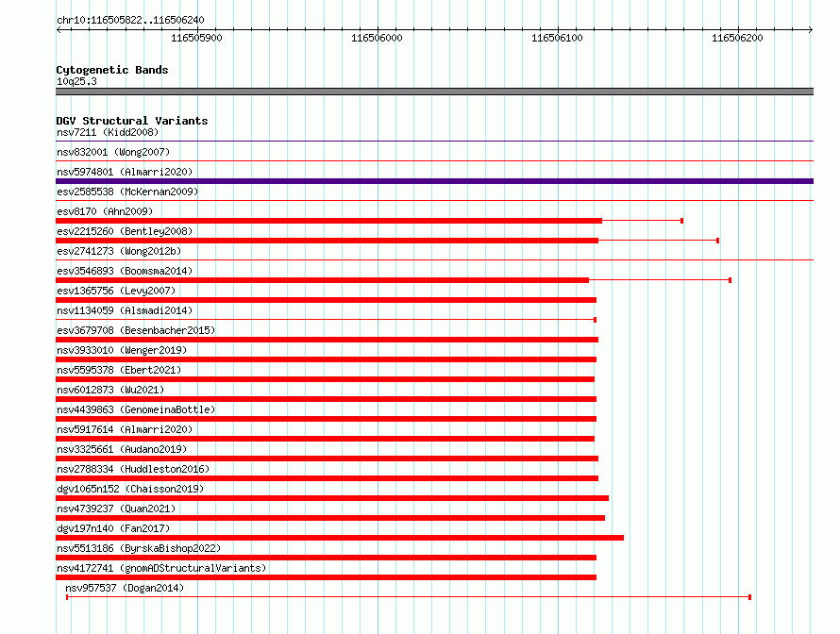The width and height of the screenshot is (840, 634).
Task: Click the red bar under nsv2788334
Action: pyautogui.click(x=327, y=478)
